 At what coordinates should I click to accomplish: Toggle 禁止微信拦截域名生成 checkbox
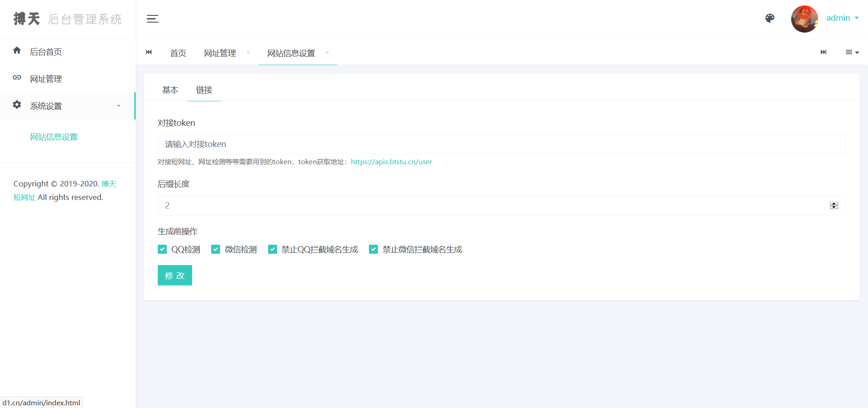tap(373, 249)
